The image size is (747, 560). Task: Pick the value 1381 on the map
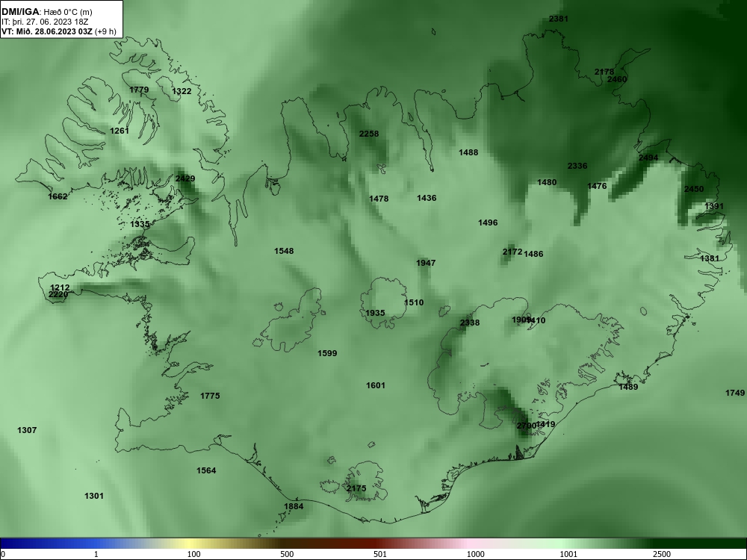point(710,258)
